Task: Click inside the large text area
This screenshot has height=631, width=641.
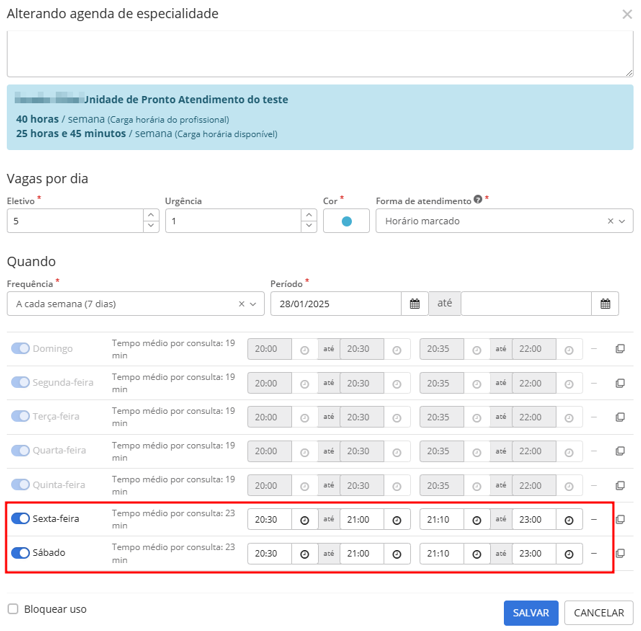Action: coord(320,54)
